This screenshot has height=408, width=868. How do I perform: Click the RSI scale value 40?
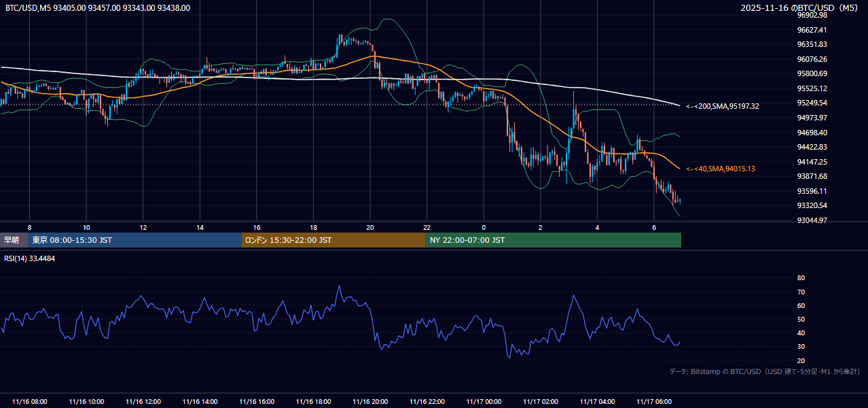(801, 333)
